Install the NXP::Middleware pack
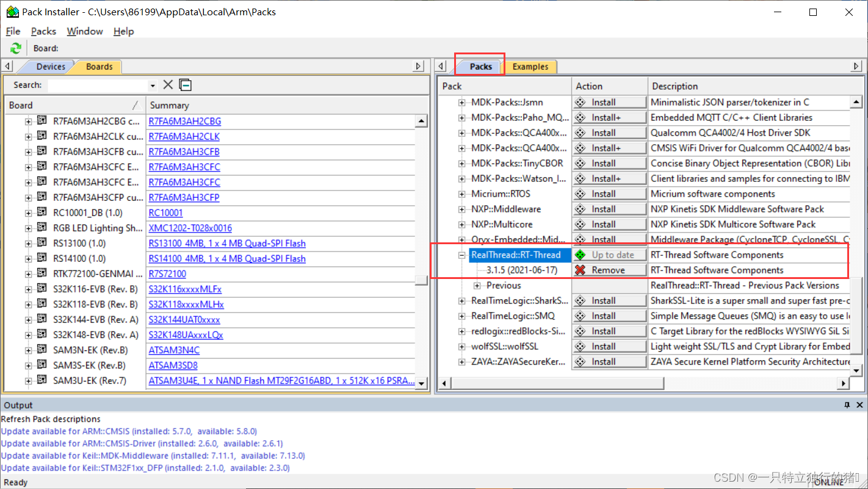 pos(609,209)
